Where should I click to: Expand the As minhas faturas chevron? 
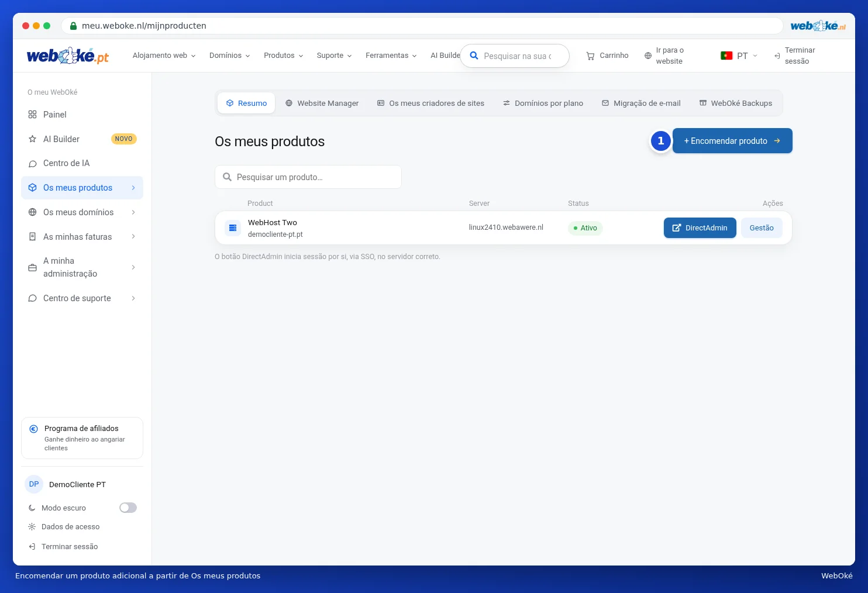point(133,237)
